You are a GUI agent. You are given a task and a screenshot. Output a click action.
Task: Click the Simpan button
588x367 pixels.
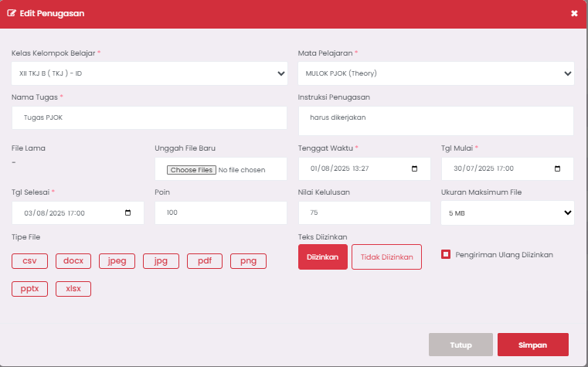coord(533,345)
